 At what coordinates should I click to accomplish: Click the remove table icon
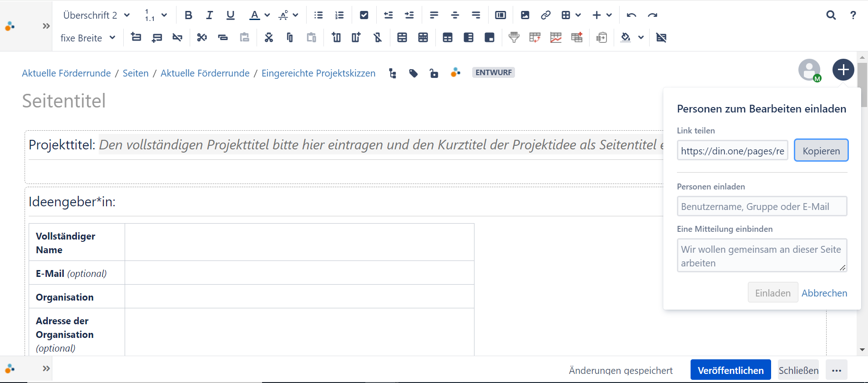tap(661, 37)
